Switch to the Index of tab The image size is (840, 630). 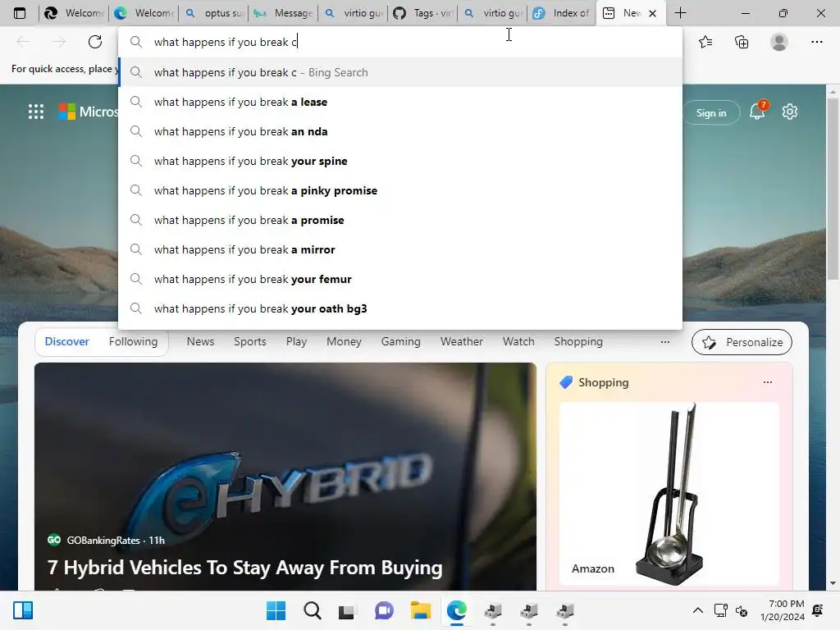pyautogui.click(x=562, y=13)
